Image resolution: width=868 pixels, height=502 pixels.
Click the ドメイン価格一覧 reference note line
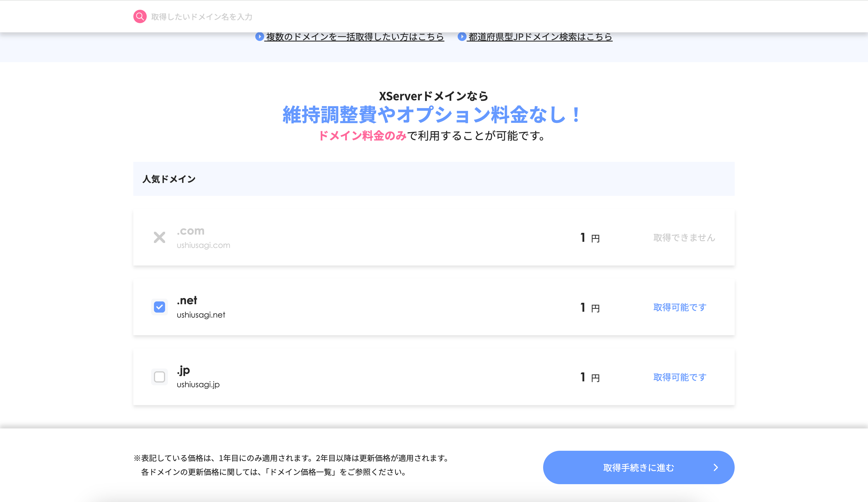click(274, 472)
